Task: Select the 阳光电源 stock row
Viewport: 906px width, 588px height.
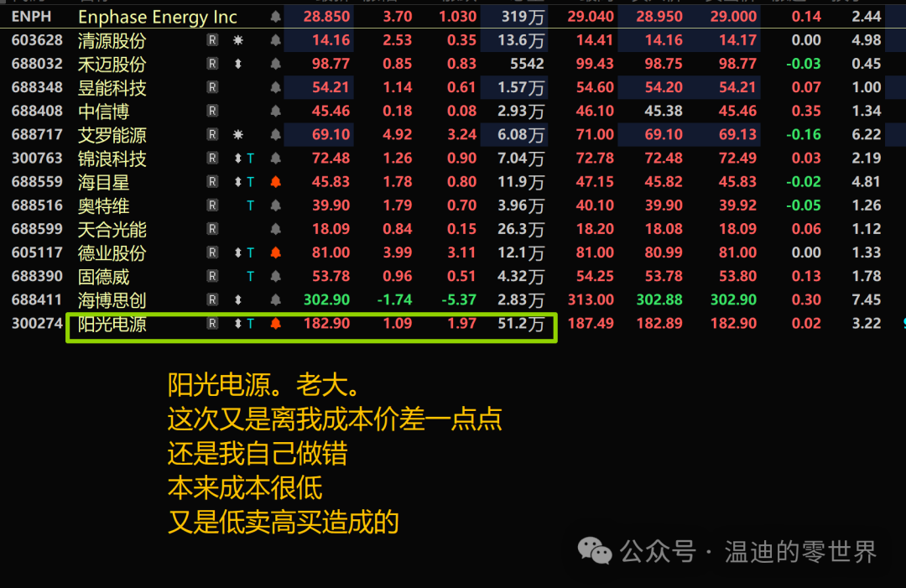Action: [453, 324]
